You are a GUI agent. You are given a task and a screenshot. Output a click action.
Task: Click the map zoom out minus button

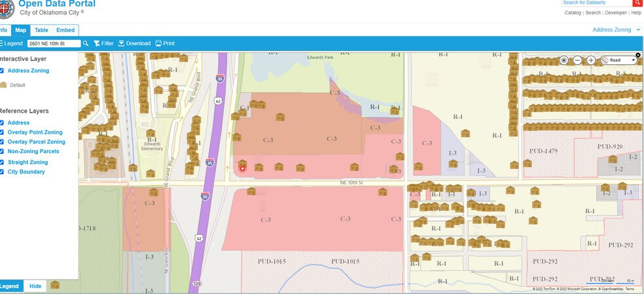pyautogui.click(x=577, y=60)
